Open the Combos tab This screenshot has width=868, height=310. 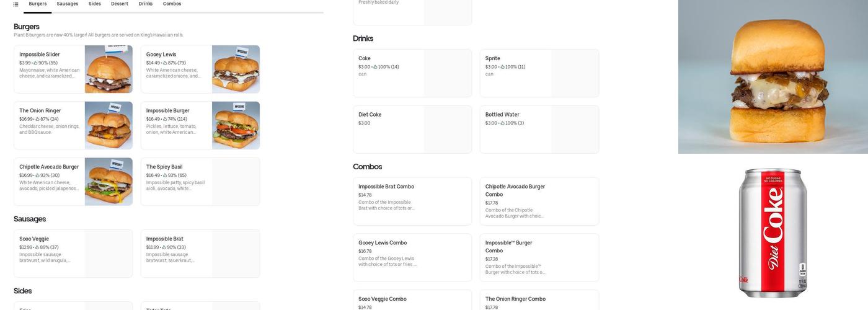(x=172, y=4)
